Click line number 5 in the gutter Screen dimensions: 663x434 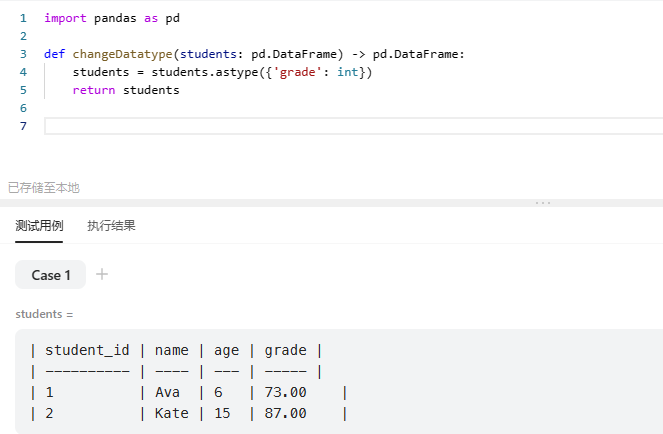(x=23, y=90)
